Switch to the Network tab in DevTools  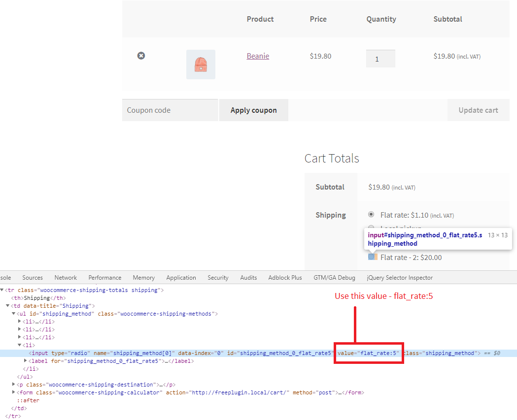66,277
